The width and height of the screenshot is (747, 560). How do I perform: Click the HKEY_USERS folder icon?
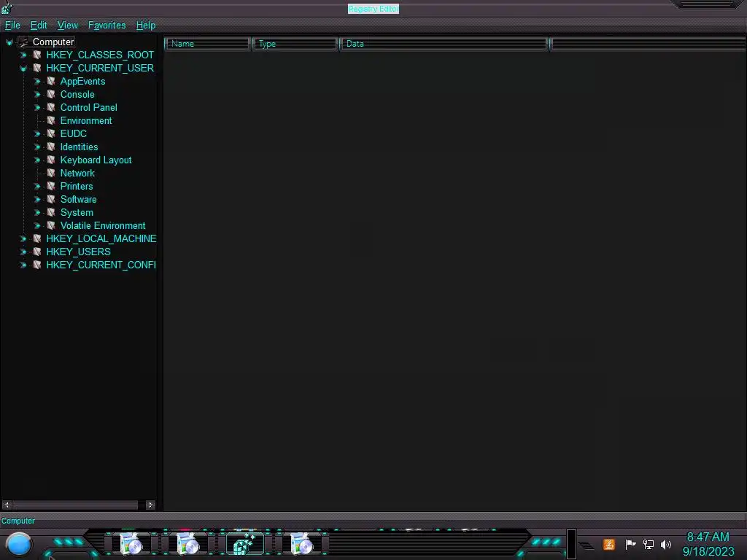point(37,252)
